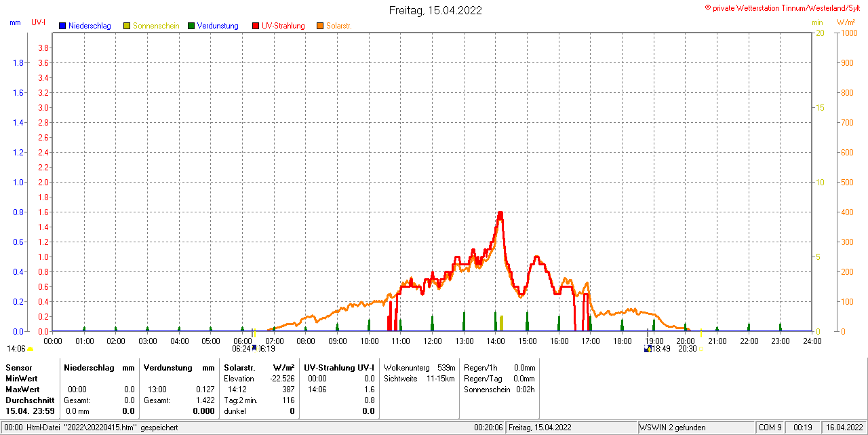The height and width of the screenshot is (435, 868).
Task: Click the 'Regen/1h 0.0mm' entry
Action: tap(499, 367)
